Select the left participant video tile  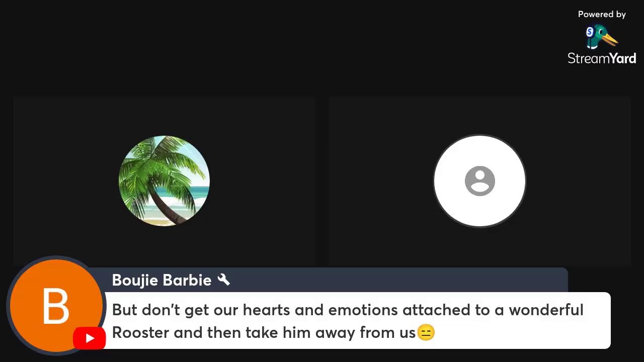164,181
